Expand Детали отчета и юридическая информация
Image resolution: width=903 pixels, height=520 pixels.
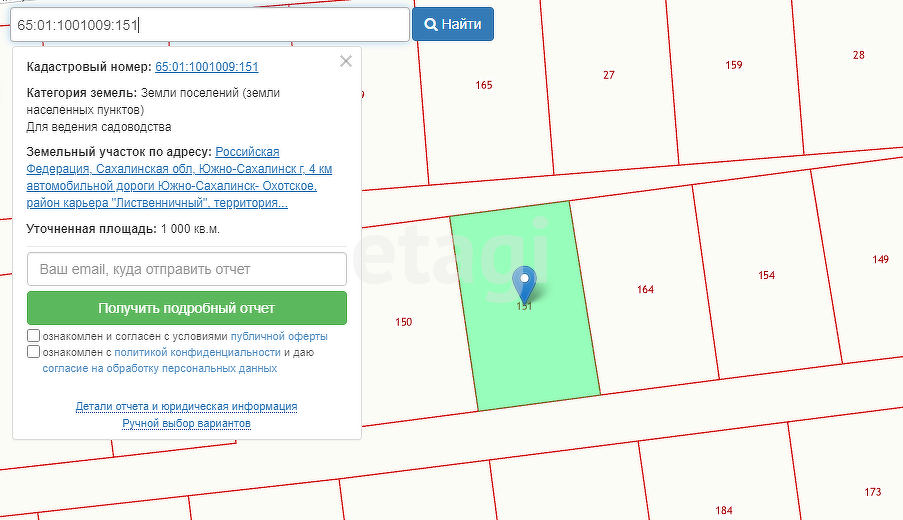[186, 407]
